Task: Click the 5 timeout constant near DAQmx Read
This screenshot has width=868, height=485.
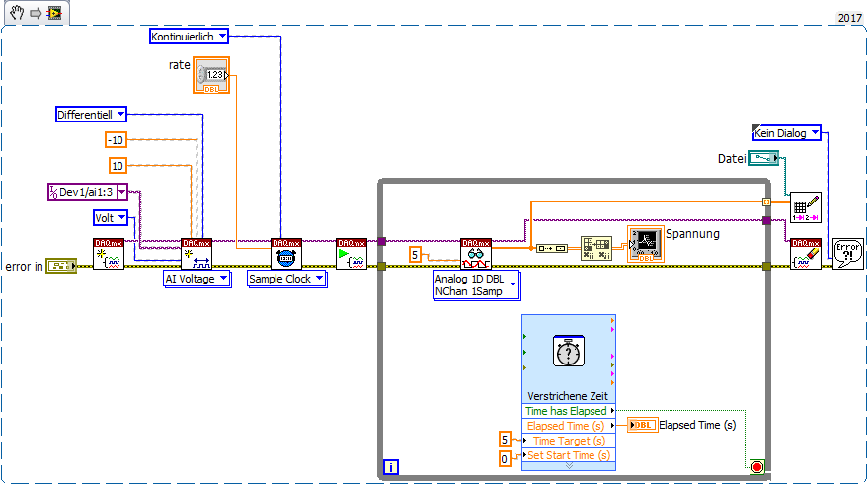Action: (x=415, y=255)
